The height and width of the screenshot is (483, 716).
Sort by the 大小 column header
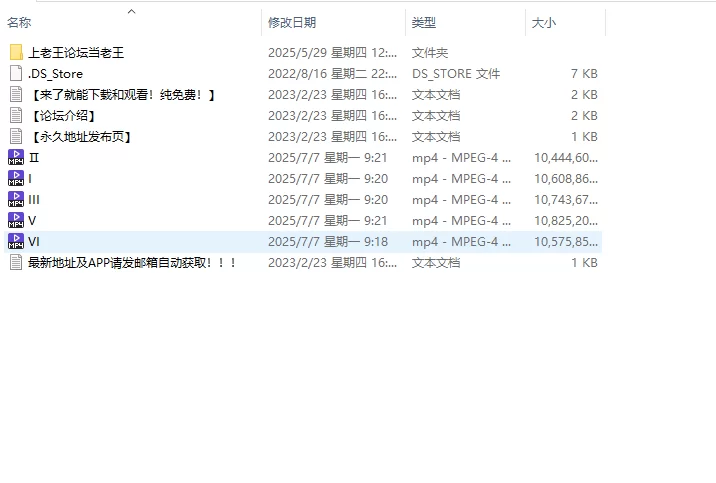point(544,22)
